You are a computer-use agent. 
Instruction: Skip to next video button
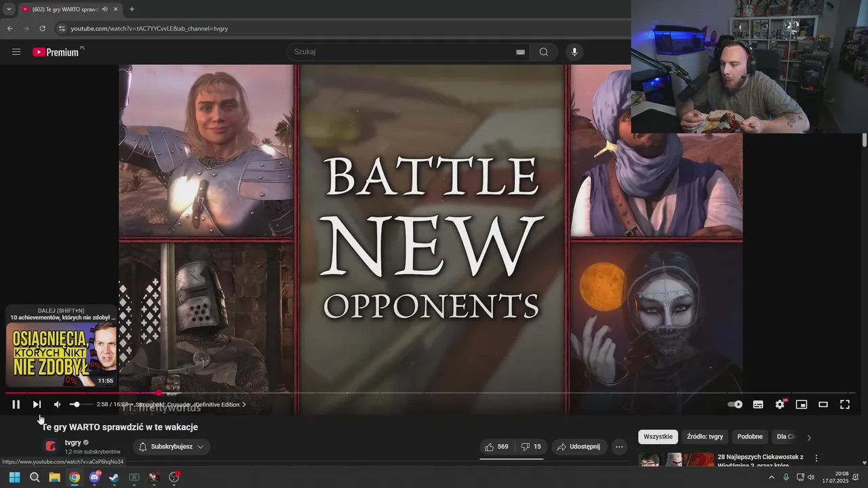(x=37, y=405)
